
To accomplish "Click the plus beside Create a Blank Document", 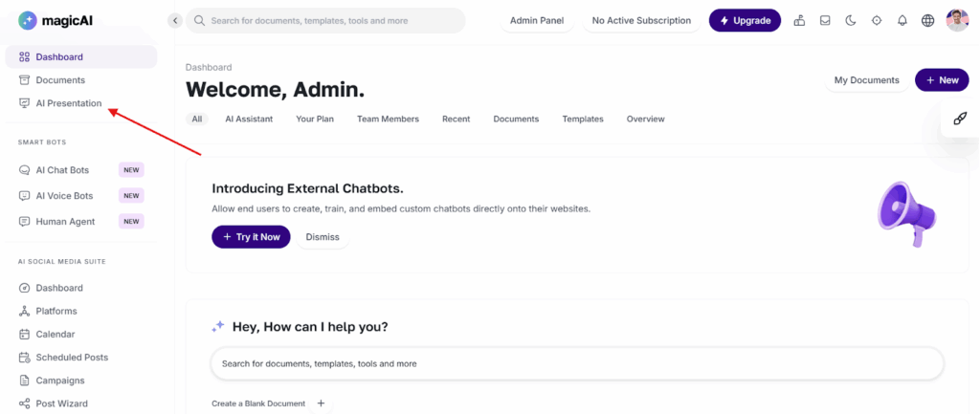I will 321,403.
